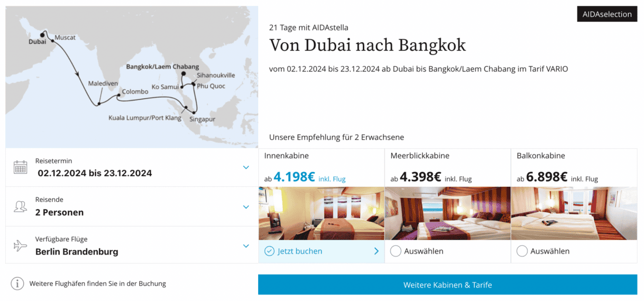Click the travelers icon beside Reisende
644x301 pixels.
pos(20,207)
